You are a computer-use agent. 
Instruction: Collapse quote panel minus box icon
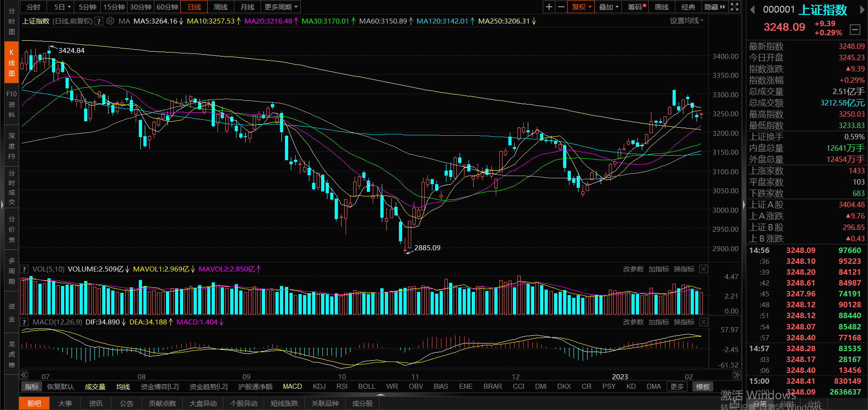point(855,30)
